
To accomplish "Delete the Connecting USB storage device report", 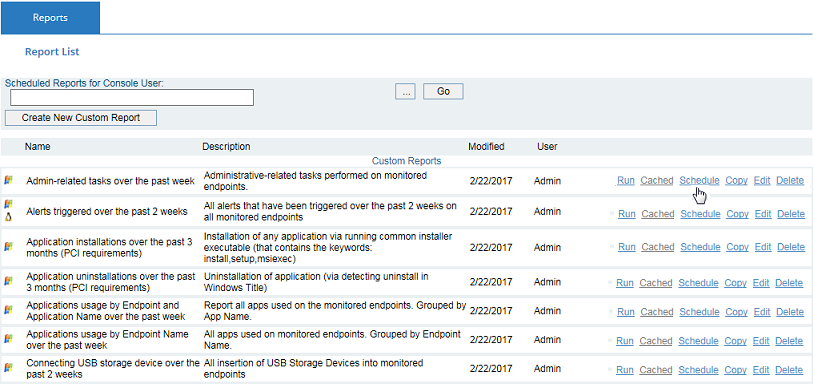I will 789,370.
